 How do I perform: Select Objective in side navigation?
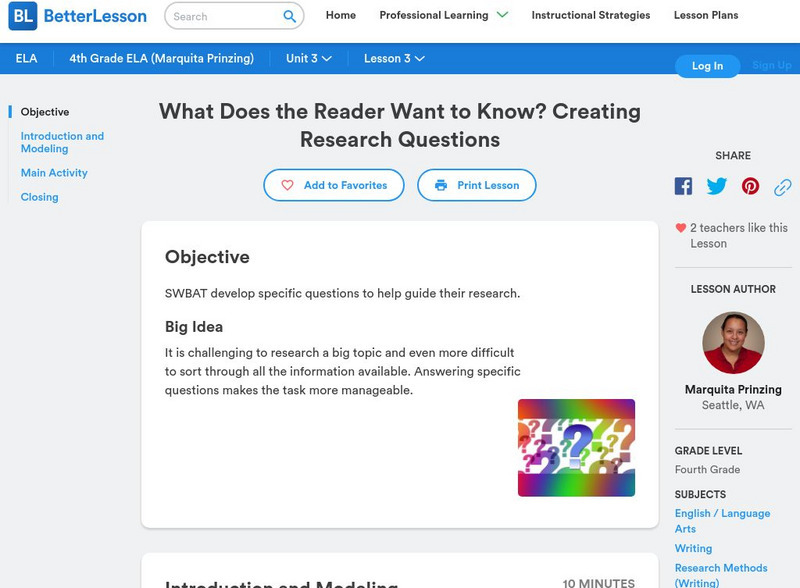coord(45,112)
